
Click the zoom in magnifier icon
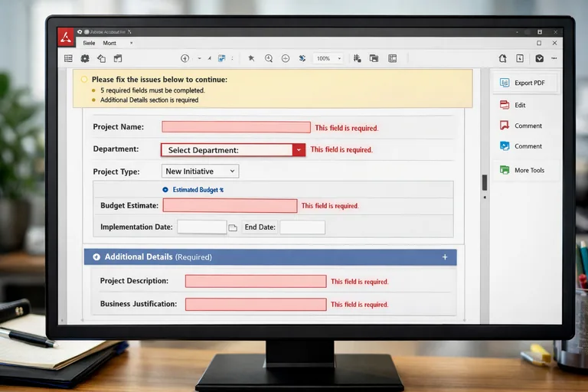click(269, 58)
